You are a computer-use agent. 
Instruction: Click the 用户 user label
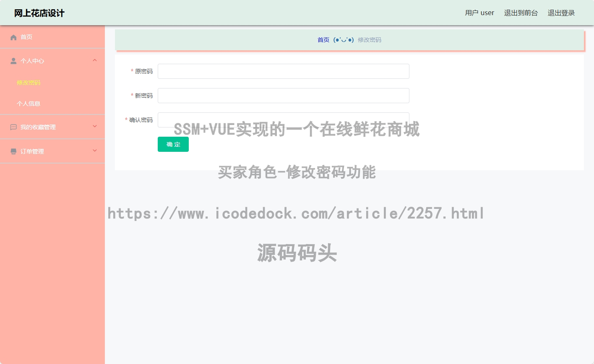pyautogui.click(x=479, y=13)
